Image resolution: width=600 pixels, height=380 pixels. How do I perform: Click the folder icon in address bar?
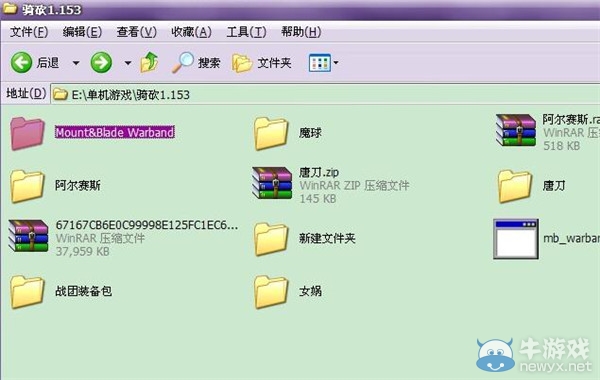tap(60, 94)
